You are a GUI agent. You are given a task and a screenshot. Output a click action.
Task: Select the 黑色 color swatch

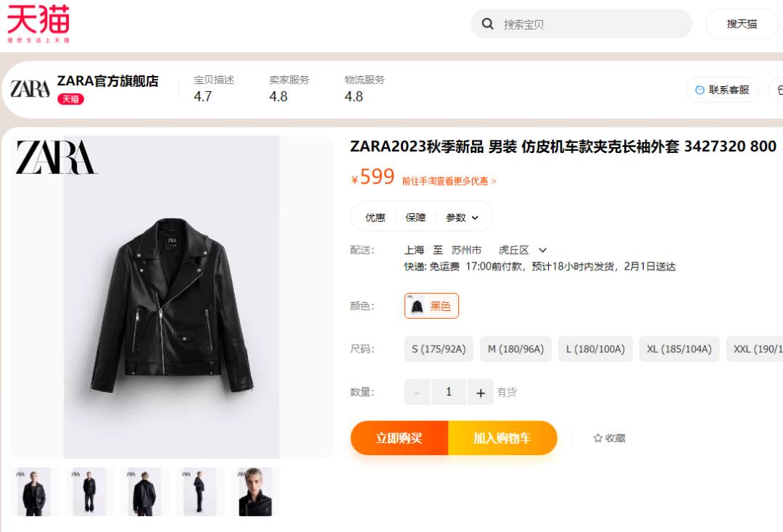(x=431, y=306)
